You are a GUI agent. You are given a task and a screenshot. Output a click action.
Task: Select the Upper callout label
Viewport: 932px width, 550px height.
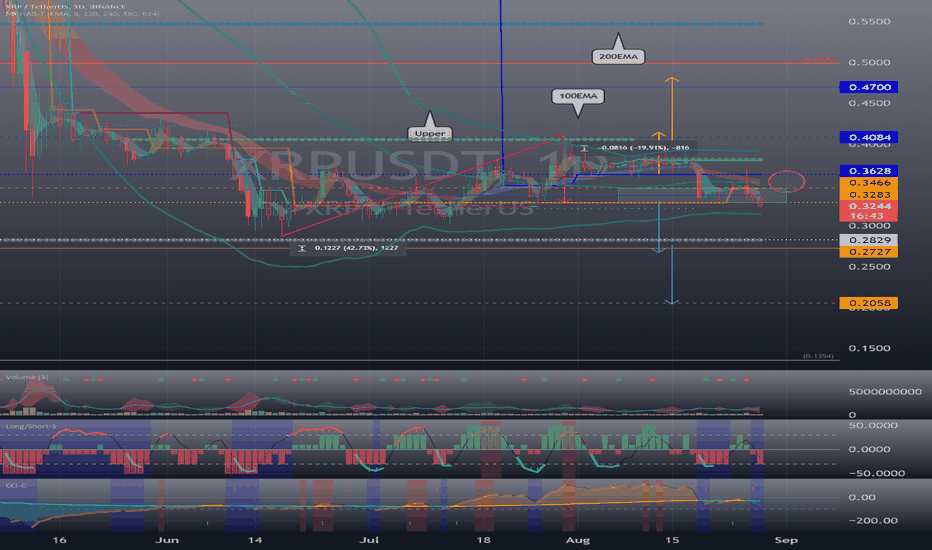[x=430, y=133]
